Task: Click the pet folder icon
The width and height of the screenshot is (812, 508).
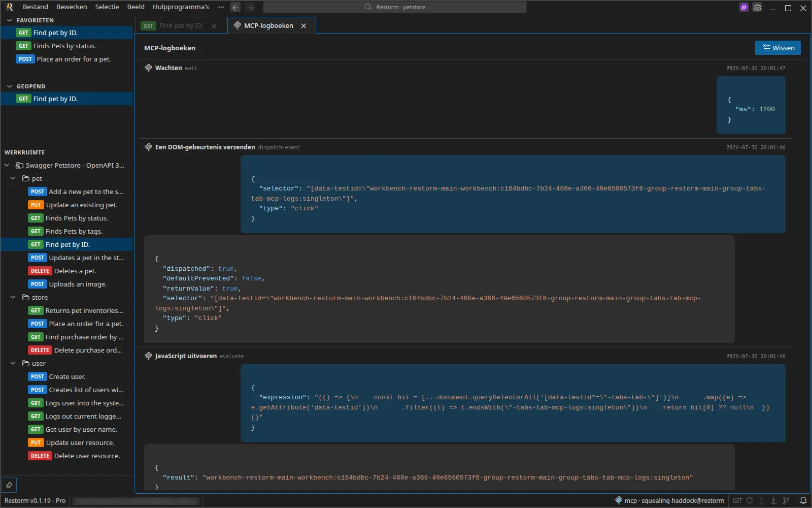Action: 26,178
